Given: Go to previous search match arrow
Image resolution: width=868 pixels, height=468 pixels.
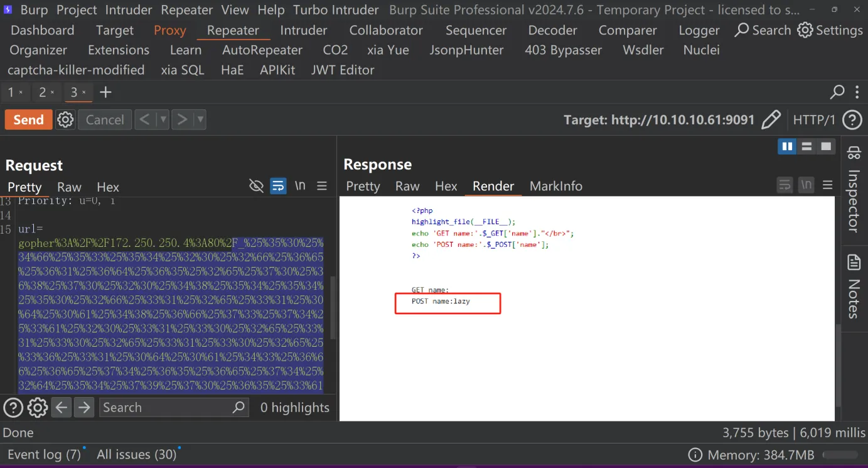Looking at the screenshot, I should 61,408.
